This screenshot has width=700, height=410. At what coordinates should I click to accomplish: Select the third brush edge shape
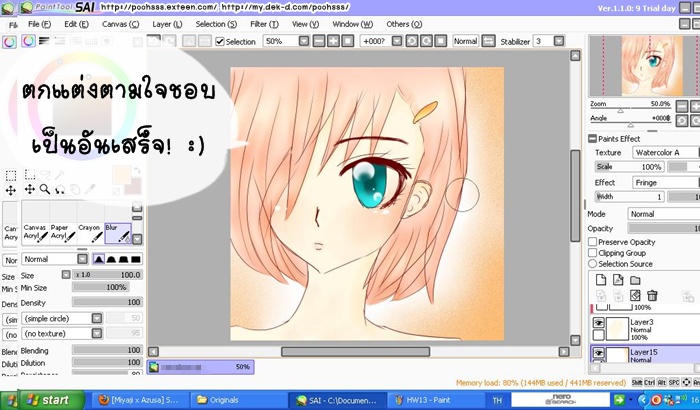pos(124,259)
